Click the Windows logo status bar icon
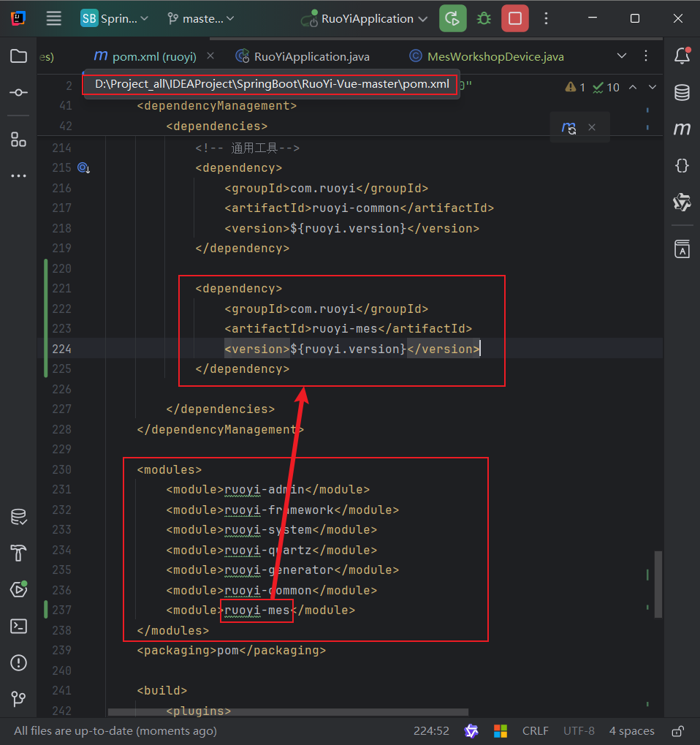The height and width of the screenshot is (745, 700). pos(501,731)
